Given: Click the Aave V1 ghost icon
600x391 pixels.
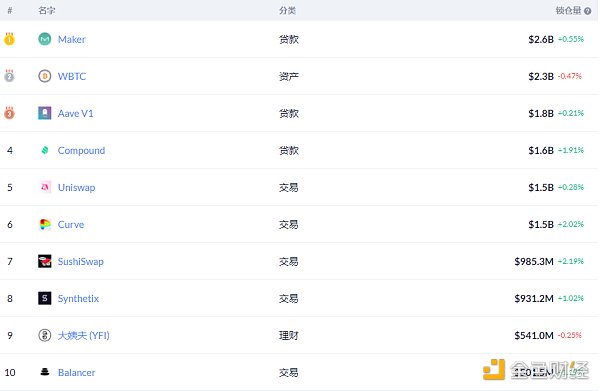Looking at the screenshot, I should click(45, 113).
